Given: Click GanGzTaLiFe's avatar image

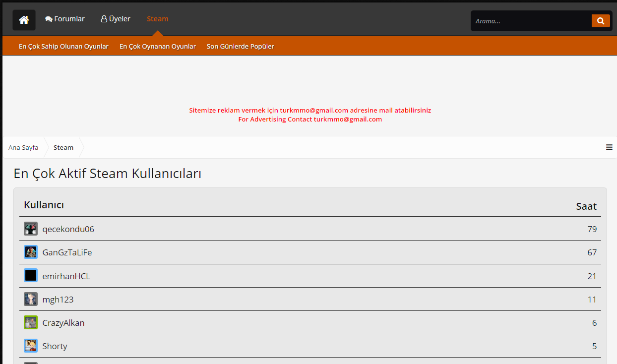Looking at the screenshot, I should pyautogui.click(x=31, y=252).
